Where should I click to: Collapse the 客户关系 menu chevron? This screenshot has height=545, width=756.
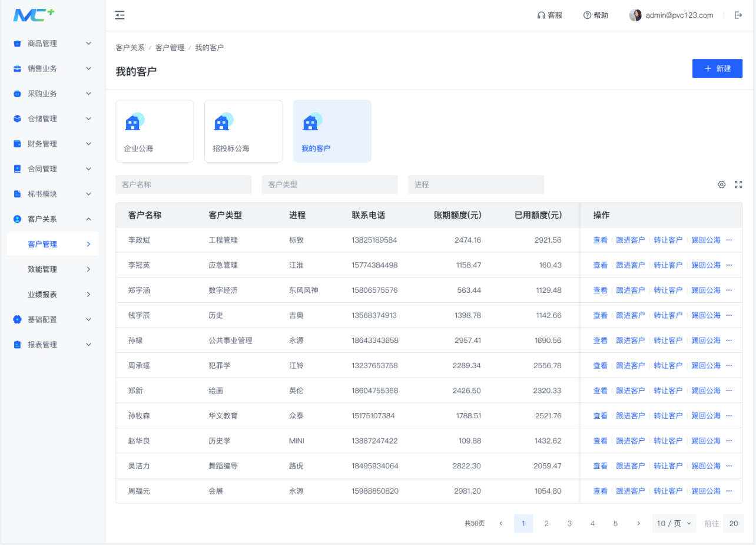(x=88, y=219)
